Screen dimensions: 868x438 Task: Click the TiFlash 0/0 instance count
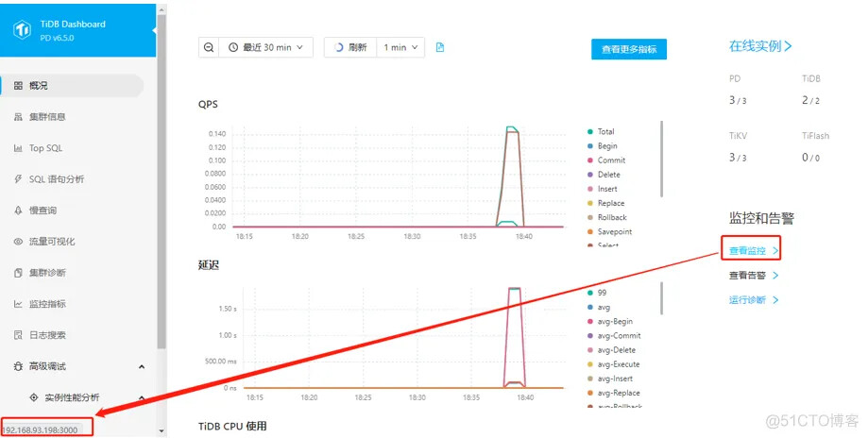(811, 158)
